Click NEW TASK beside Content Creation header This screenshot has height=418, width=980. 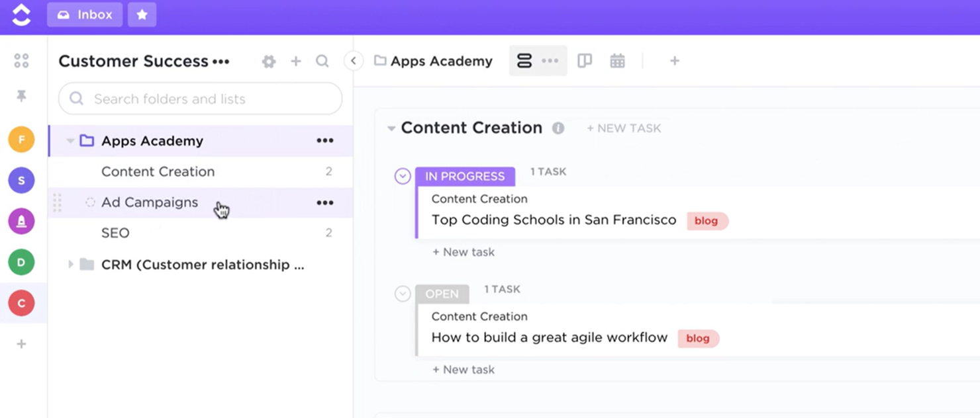point(623,128)
